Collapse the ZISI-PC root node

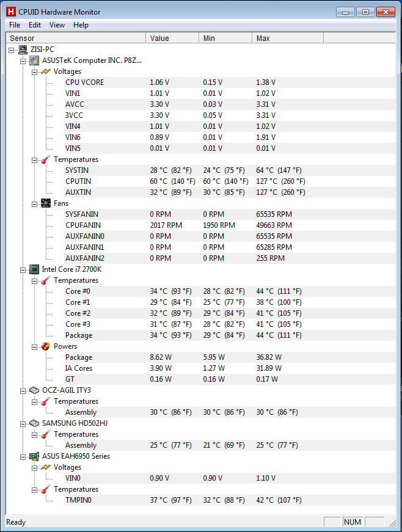point(12,50)
